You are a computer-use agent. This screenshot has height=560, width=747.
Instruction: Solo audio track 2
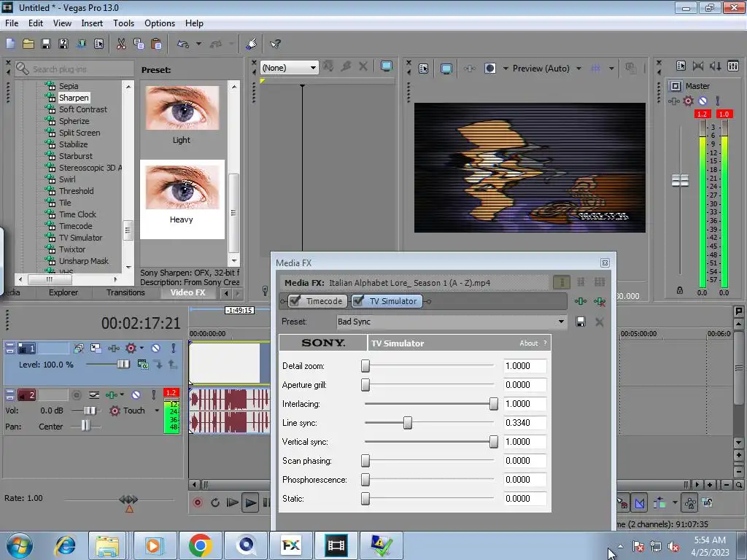[x=153, y=394]
